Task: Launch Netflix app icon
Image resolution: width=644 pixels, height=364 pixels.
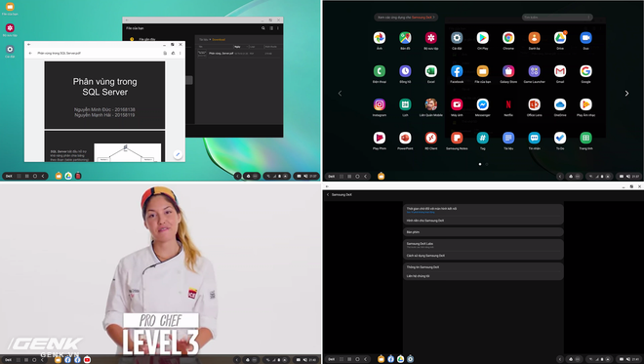Action: pyautogui.click(x=508, y=104)
